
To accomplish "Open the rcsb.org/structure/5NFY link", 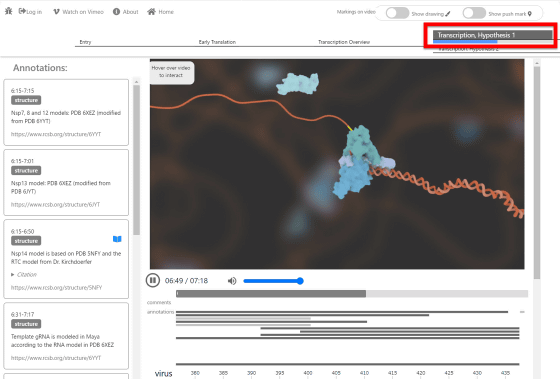I will tap(56, 288).
